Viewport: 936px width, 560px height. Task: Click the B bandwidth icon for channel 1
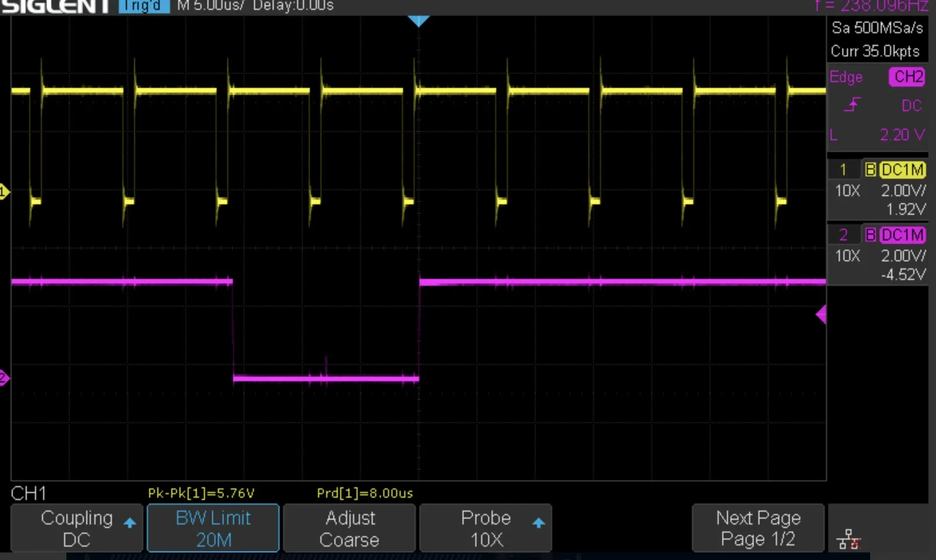coord(870,169)
